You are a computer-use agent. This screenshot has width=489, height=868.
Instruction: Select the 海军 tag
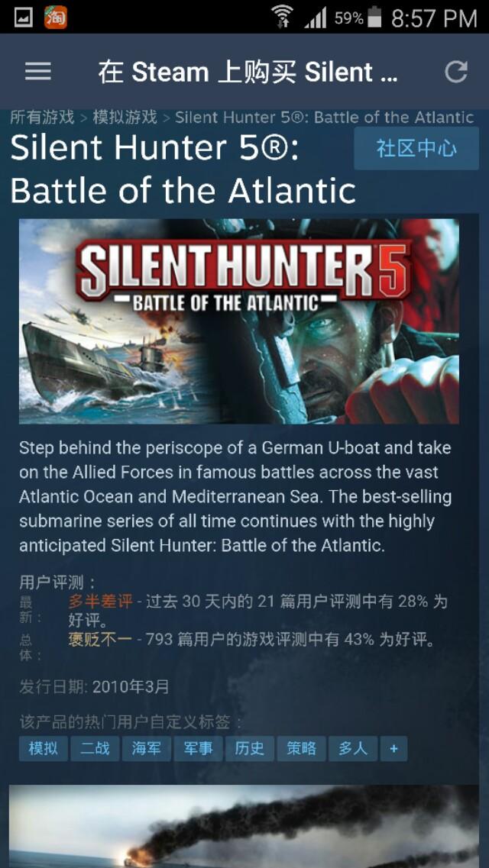click(x=146, y=748)
